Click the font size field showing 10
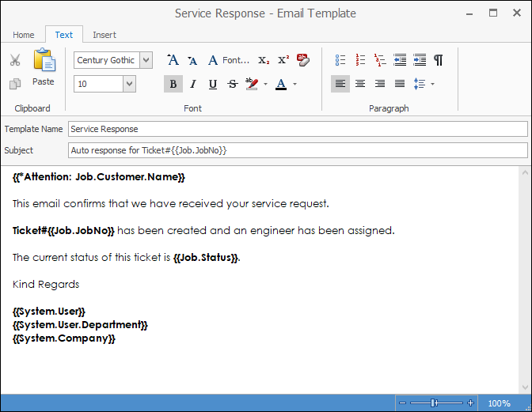 (98, 84)
